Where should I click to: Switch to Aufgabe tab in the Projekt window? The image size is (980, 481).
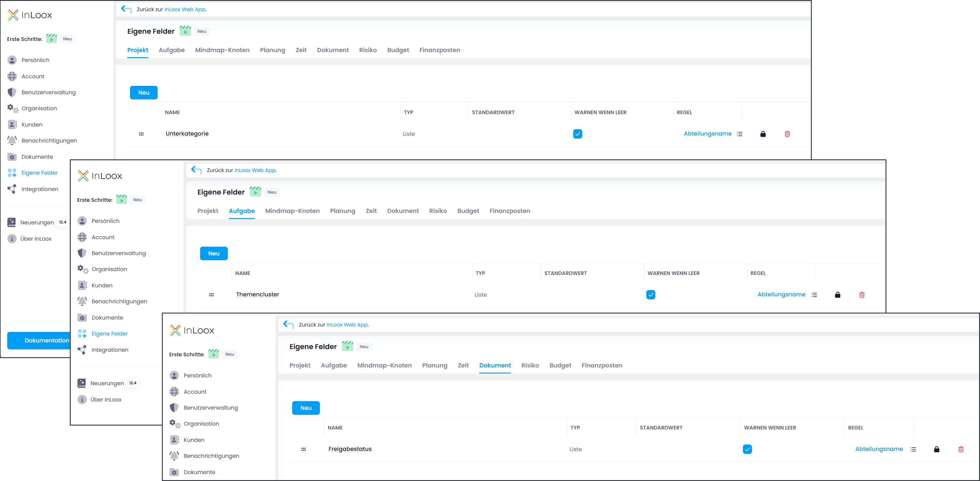pyautogui.click(x=172, y=50)
